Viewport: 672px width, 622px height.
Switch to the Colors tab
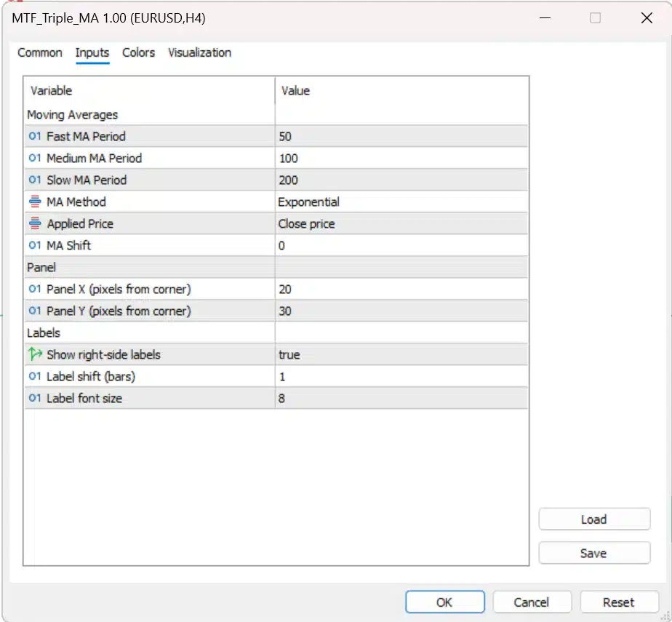coord(138,52)
